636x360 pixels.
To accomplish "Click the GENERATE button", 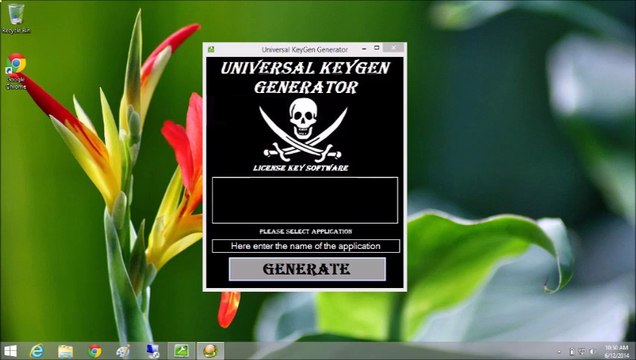I will (x=307, y=269).
